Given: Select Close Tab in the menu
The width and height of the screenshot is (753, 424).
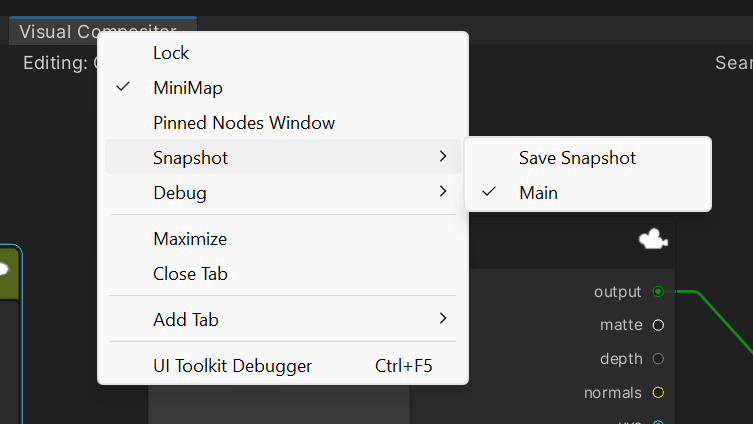Looking at the screenshot, I should (191, 274).
